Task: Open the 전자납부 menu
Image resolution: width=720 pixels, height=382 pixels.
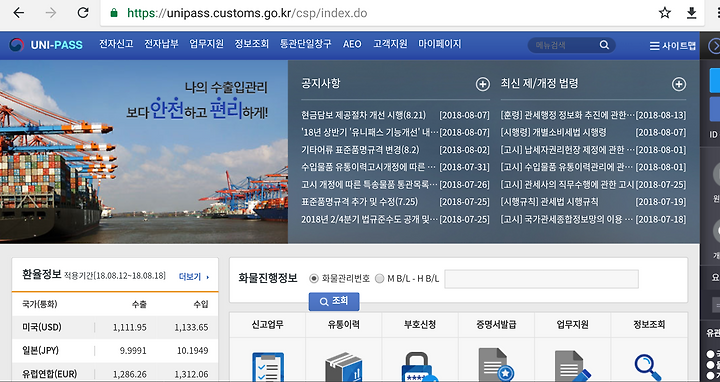Action: click(x=161, y=44)
